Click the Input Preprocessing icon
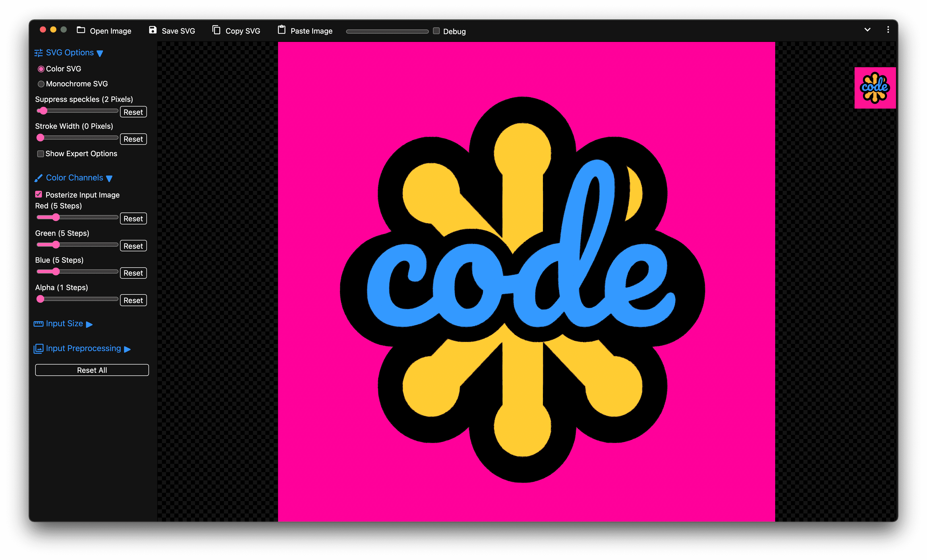The image size is (927, 560). 38,348
